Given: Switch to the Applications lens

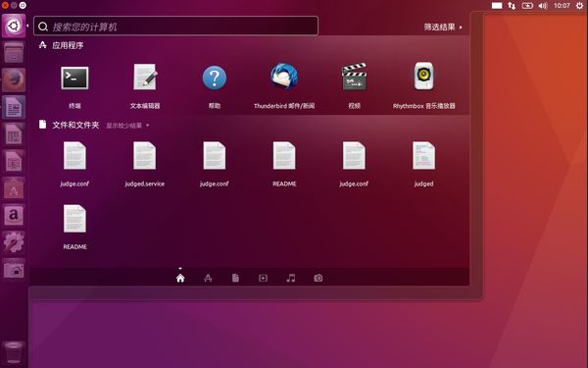Looking at the screenshot, I should pos(208,278).
